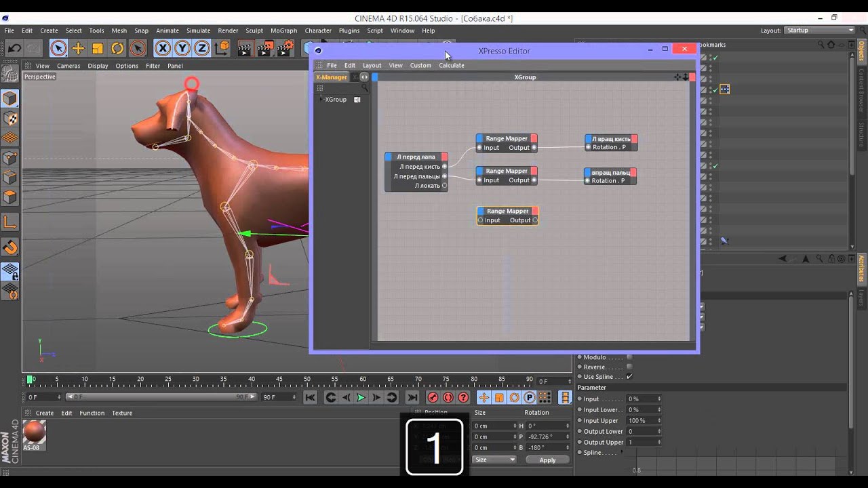Image resolution: width=868 pixels, height=488 pixels.
Task: Click the timeline green playhead at frame 0
Action: pos(29,380)
